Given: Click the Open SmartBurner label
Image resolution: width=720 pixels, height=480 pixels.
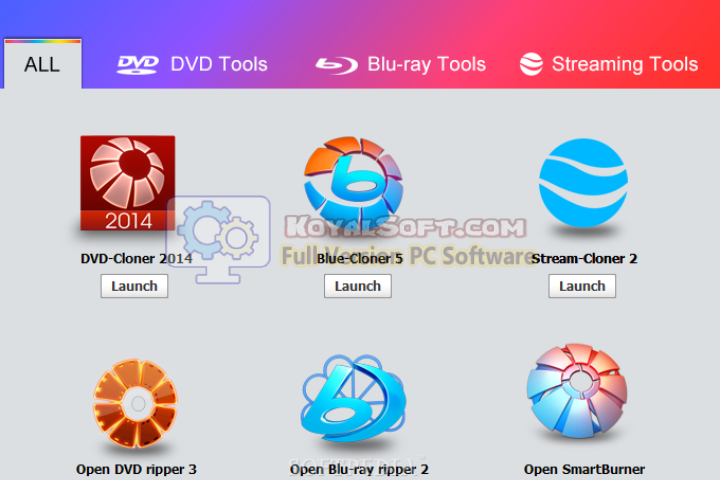Looking at the screenshot, I should (x=584, y=469).
